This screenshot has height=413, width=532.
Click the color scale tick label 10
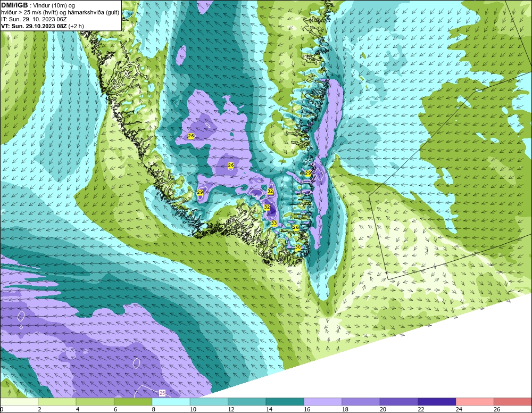click(193, 409)
